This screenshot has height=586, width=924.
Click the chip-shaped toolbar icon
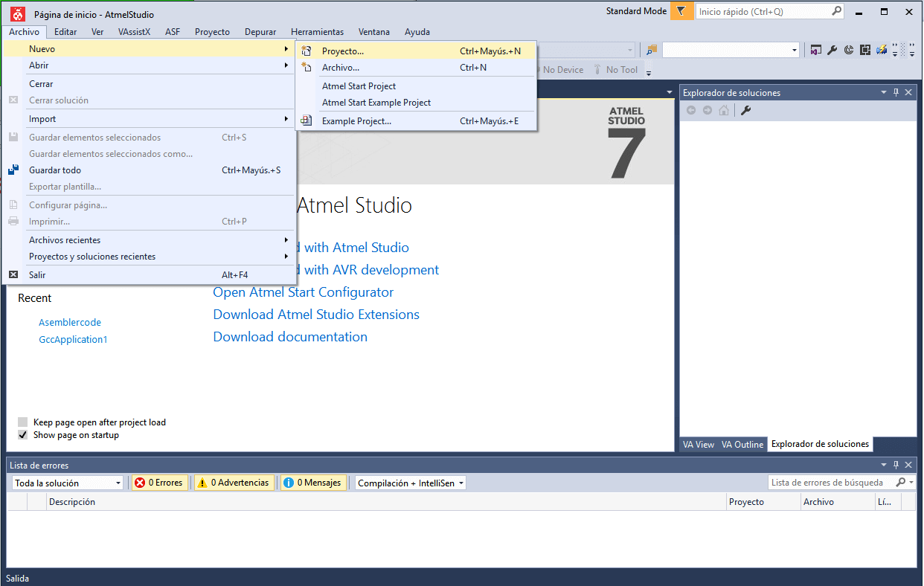865,50
